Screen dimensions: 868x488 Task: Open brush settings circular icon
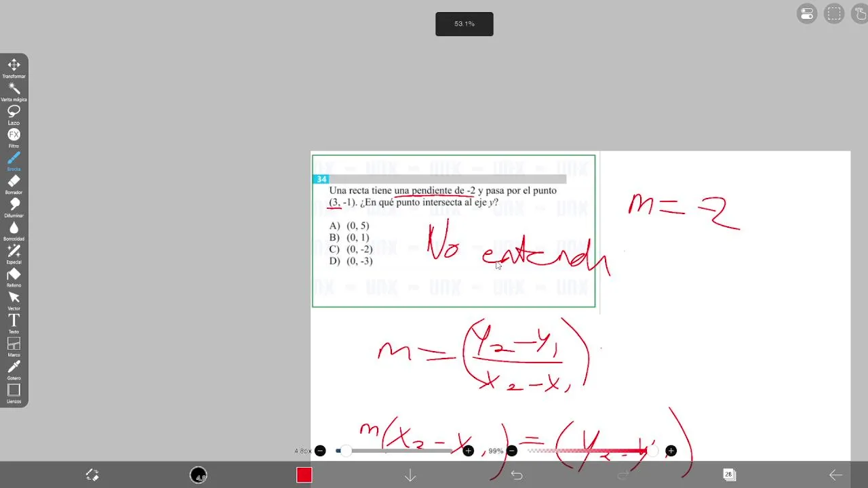[198, 475]
